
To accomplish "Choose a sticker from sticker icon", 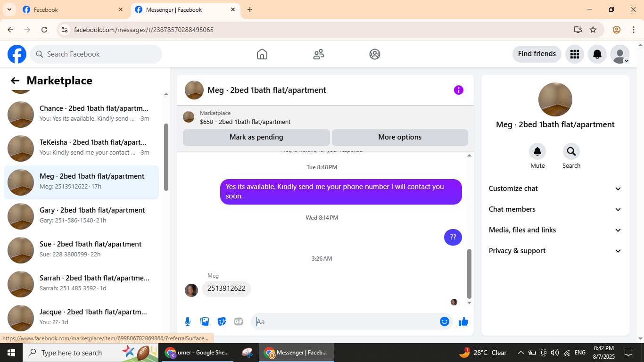I will click(222, 321).
